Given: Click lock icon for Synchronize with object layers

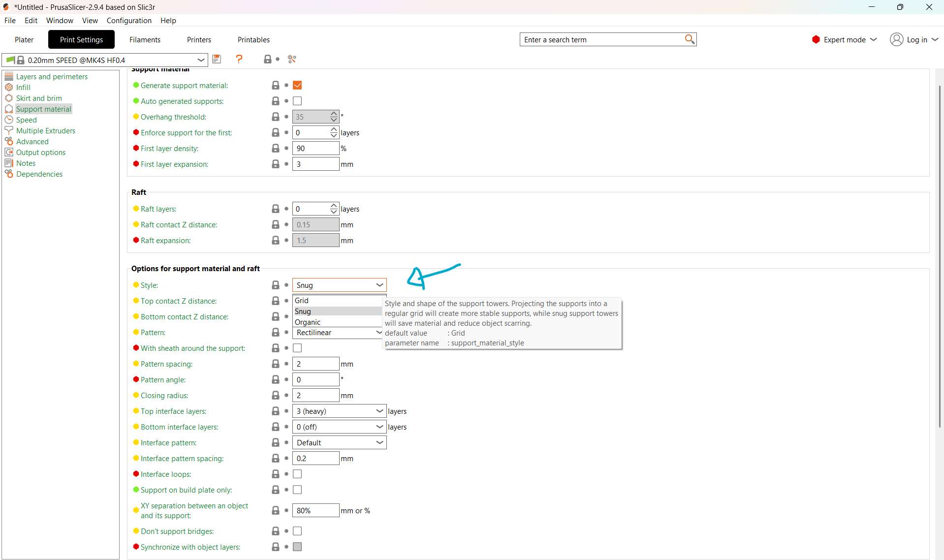Looking at the screenshot, I should (x=276, y=547).
